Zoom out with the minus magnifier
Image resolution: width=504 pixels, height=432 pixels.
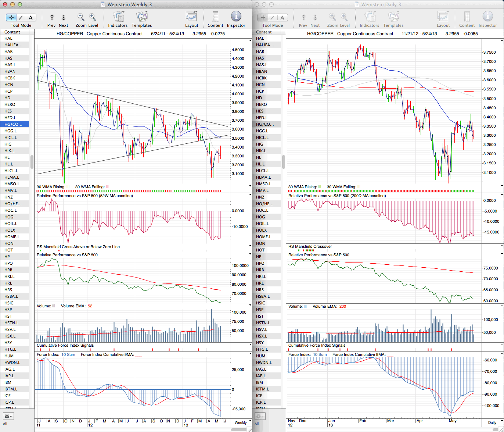pyautogui.click(x=81, y=17)
